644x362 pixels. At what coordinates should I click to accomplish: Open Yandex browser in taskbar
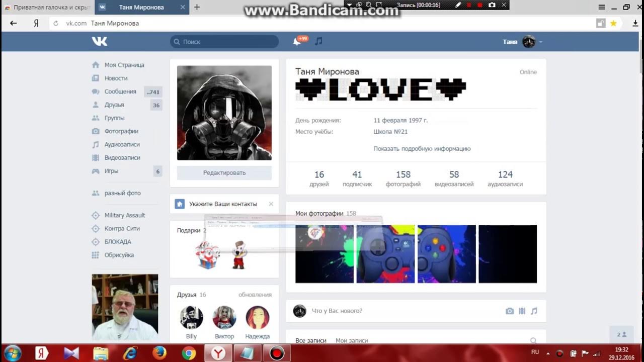(x=218, y=353)
